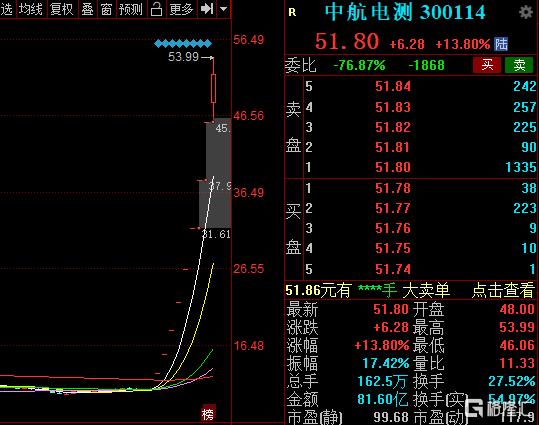Select sell level 1 price 51.80
539x425 pixels.
[393, 167]
